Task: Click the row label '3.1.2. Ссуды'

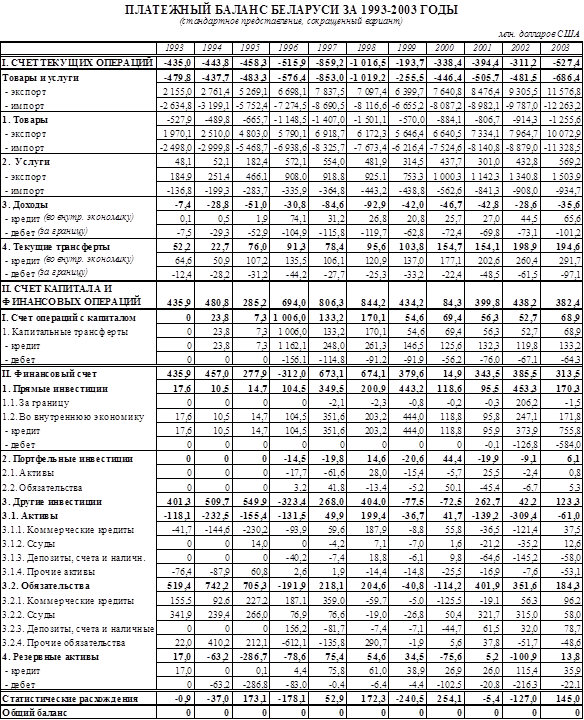Action: click(x=28, y=544)
